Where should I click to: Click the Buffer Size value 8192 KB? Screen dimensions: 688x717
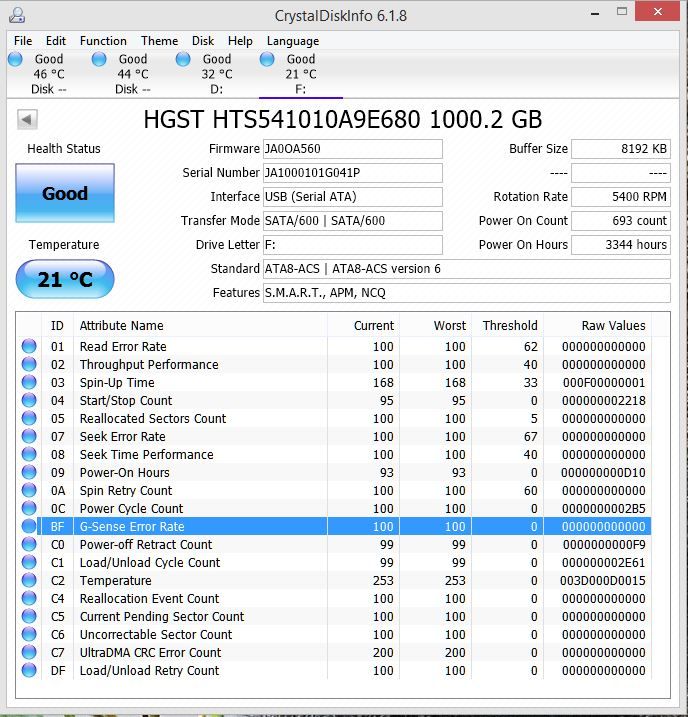621,149
